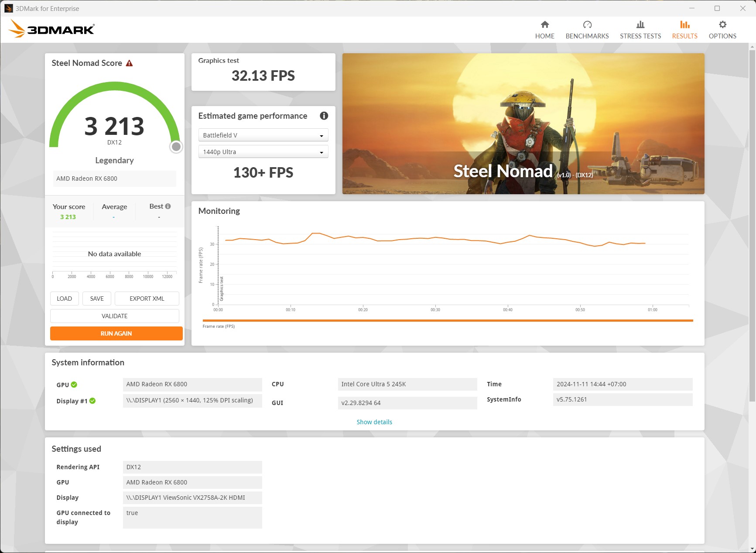Open the BENCHMARKS tab
756x553 pixels.
click(x=587, y=30)
